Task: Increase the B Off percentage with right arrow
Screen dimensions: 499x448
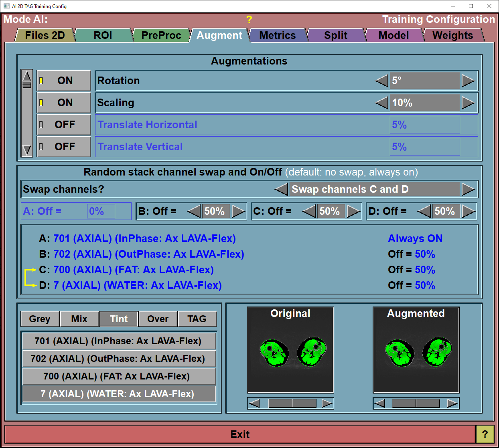Action: coord(239,211)
